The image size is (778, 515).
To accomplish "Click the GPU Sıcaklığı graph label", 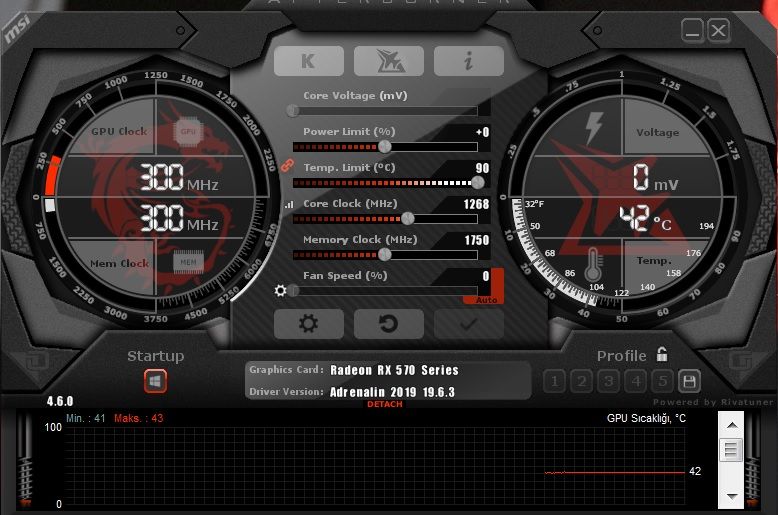I will (646, 418).
